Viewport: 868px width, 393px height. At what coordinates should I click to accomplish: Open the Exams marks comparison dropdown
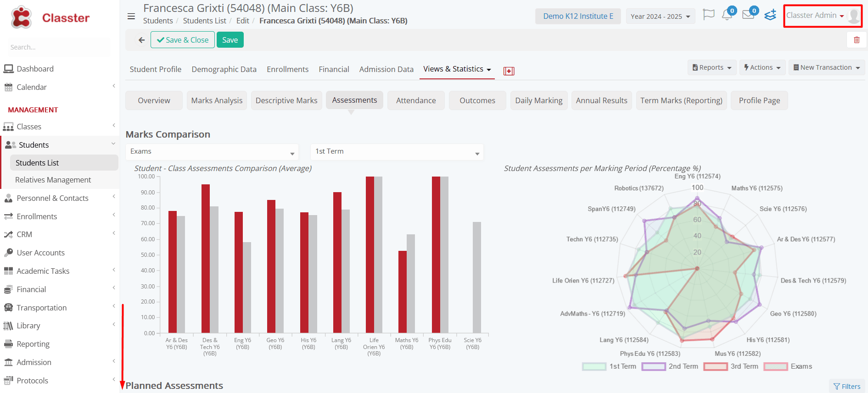(212, 152)
